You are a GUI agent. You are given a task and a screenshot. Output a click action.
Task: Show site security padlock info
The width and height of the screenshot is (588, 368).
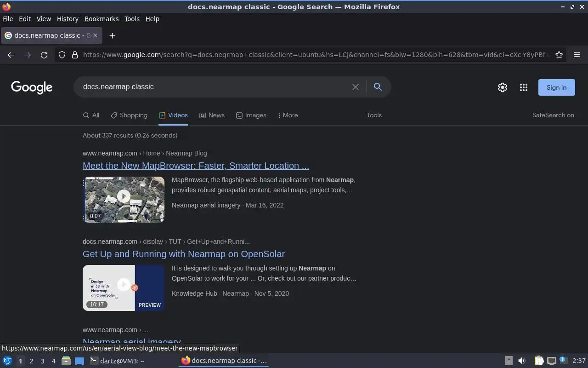pos(75,55)
